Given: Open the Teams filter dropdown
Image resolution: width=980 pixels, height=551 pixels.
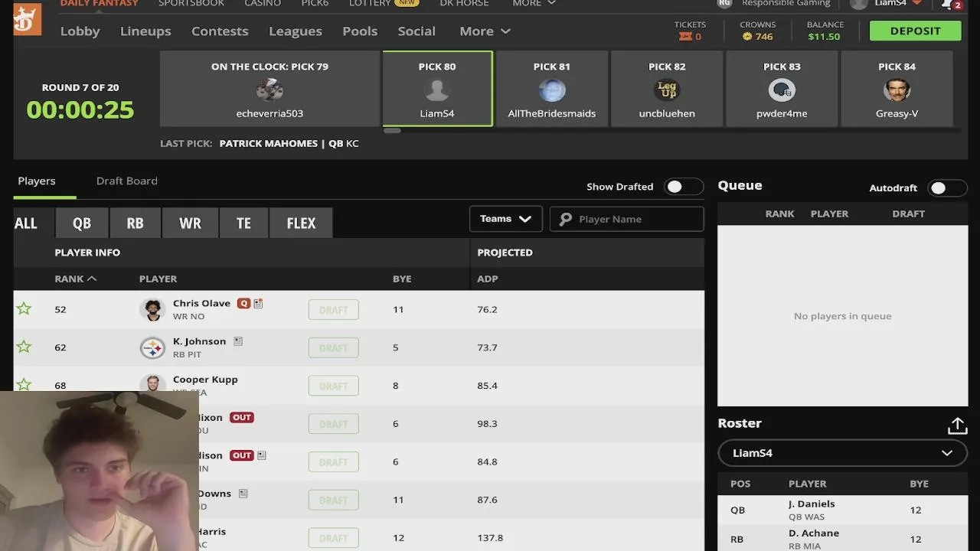Looking at the screenshot, I should [505, 219].
